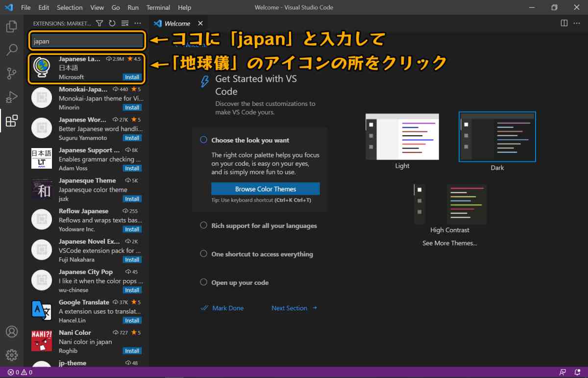
Task: Open the Nani Color extension icon
Action: (x=42, y=341)
